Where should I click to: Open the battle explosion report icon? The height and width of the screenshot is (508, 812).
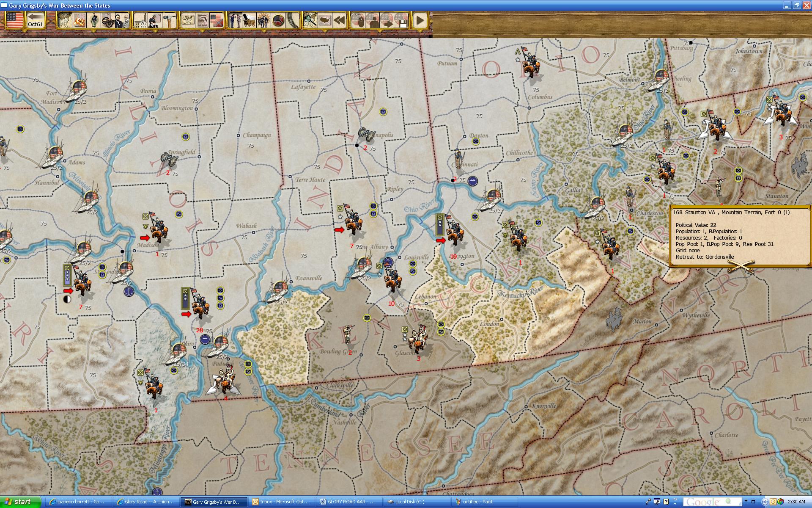79,20
